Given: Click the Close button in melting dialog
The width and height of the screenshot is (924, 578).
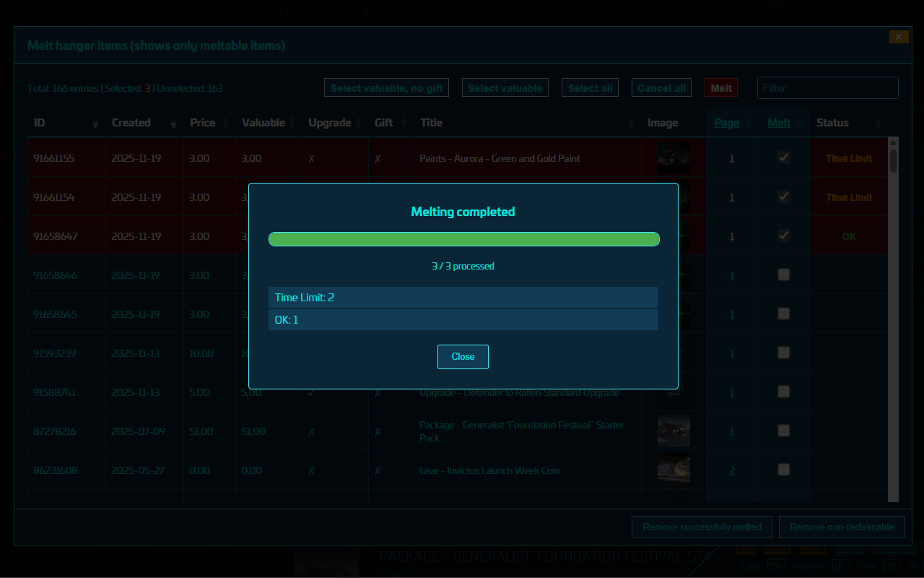Looking at the screenshot, I should pos(463,357).
